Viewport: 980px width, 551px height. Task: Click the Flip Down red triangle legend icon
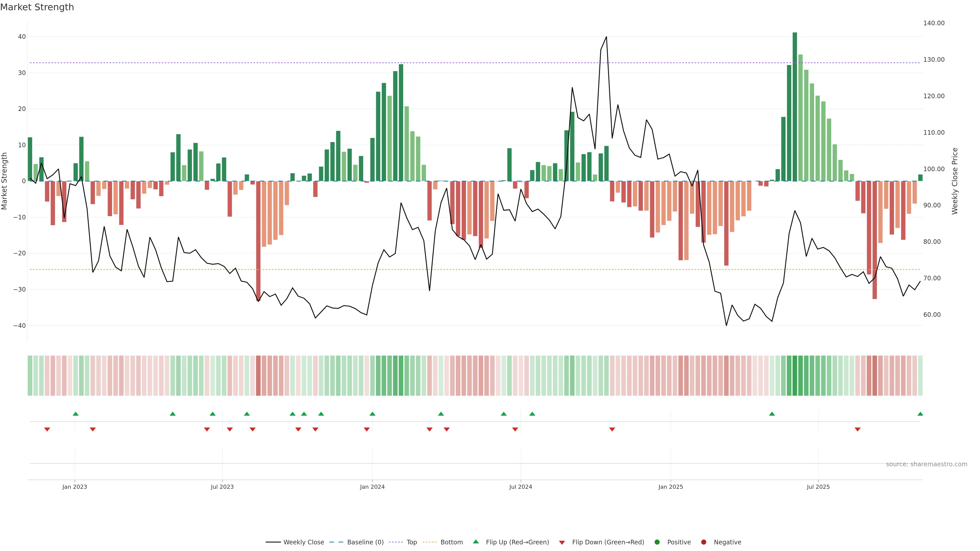pyautogui.click(x=562, y=543)
